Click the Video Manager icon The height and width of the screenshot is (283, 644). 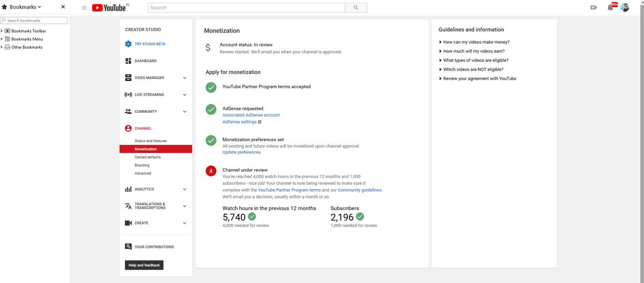128,78
